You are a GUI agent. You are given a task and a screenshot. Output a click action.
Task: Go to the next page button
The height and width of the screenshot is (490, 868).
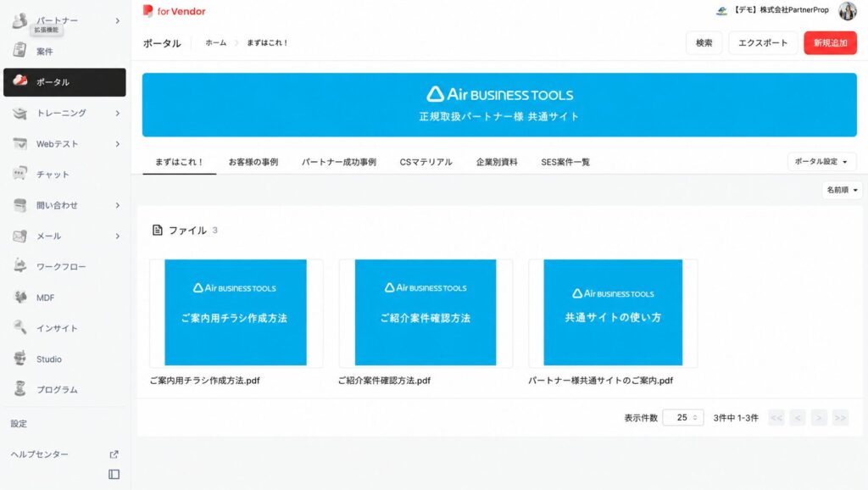819,417
